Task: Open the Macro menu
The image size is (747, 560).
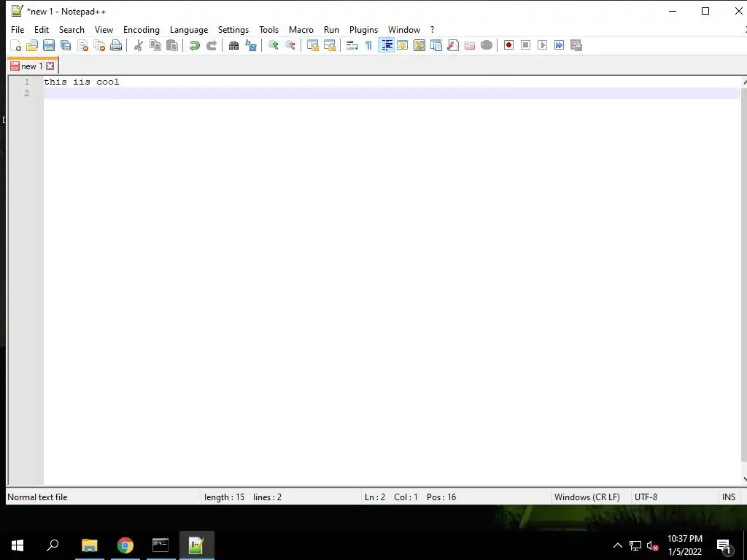Action: pos(301,29)
